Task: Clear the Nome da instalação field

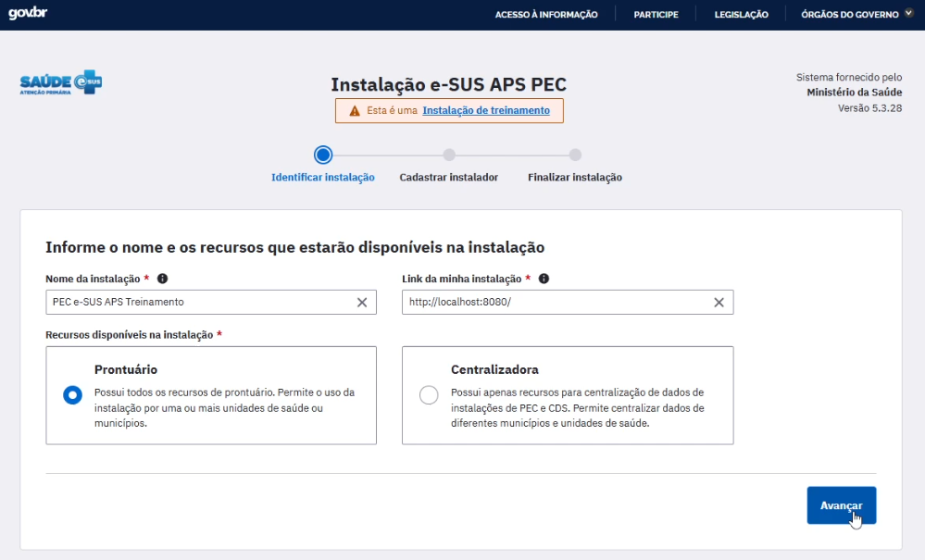Action: point(362,303)
